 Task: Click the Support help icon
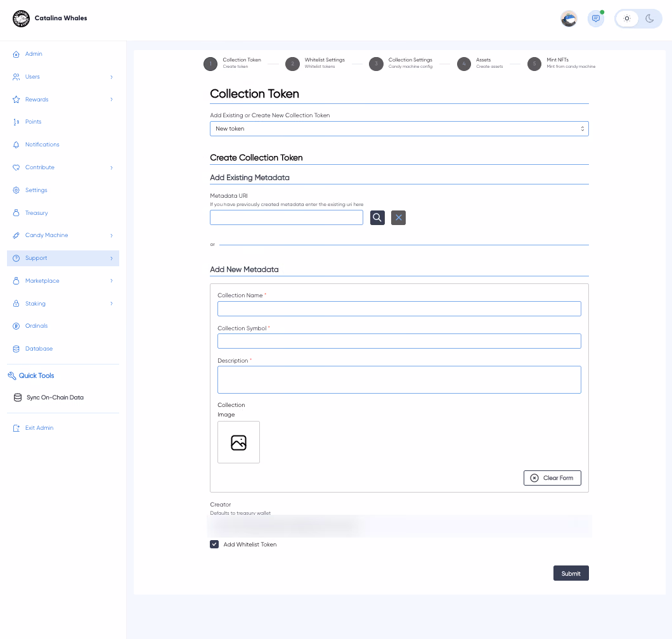[x=16, y=258]
